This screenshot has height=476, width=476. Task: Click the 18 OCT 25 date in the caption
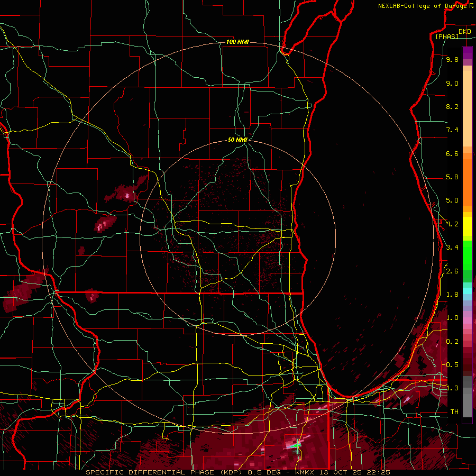click(340, 472)
